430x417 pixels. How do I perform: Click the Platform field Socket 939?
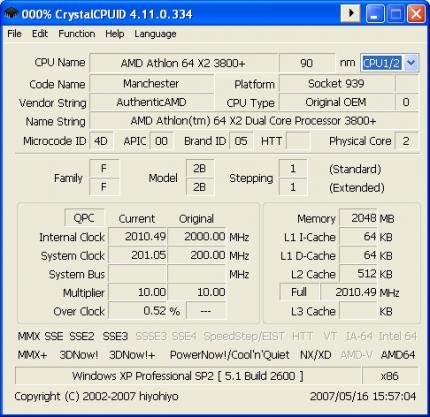coord(336,83)
